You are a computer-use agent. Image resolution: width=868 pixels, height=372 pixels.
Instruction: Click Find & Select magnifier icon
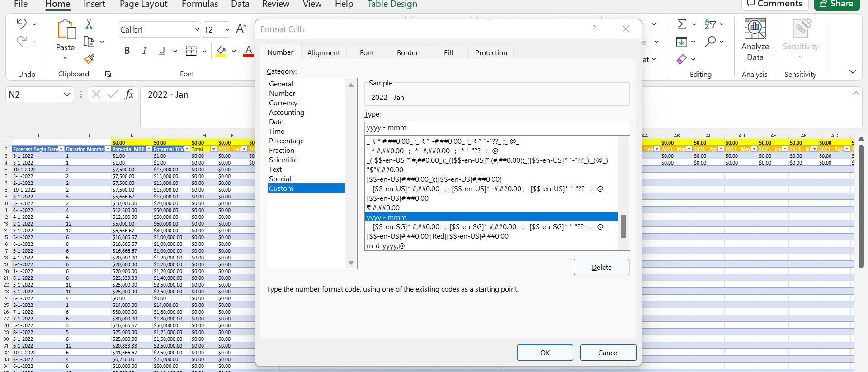(711, 42)
